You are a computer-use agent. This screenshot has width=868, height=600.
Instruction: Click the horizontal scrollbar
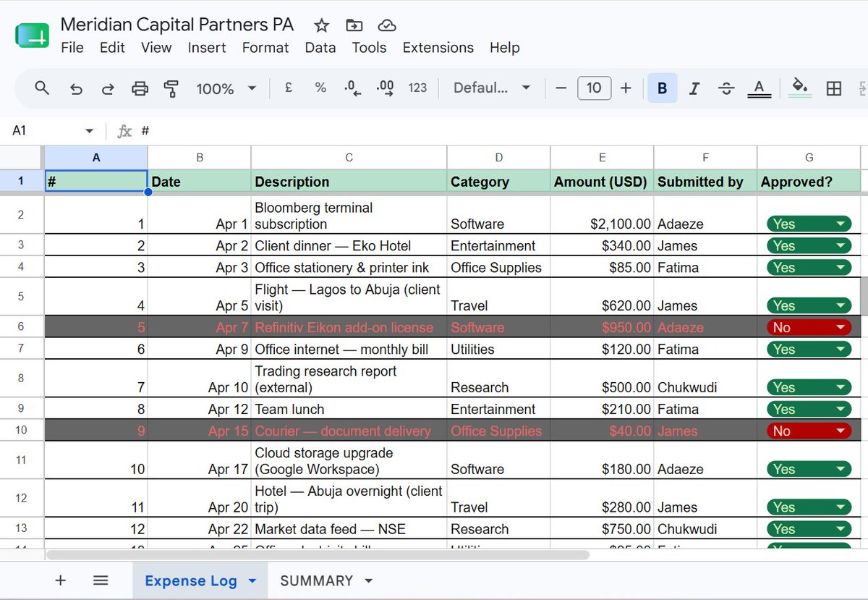pos(318,555)
